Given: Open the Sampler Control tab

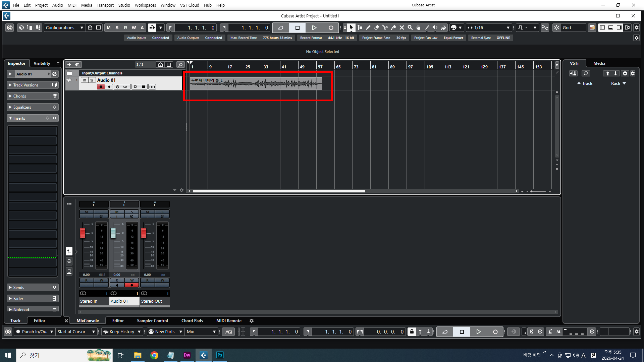Looking at the screenshot, I should pyautogui.click(x=153, y=321).
